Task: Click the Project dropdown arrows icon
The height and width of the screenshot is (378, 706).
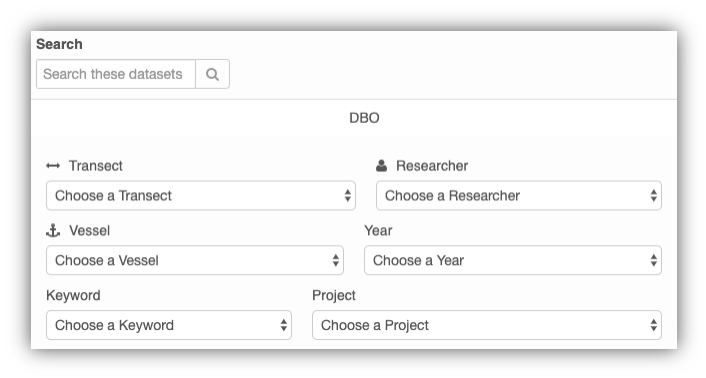Action: (653, 325)
